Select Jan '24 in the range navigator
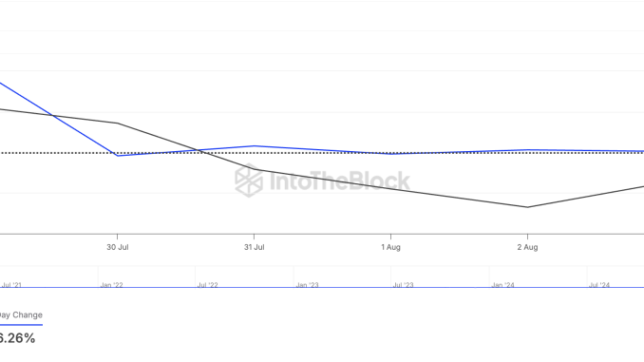 coord(502,285)
